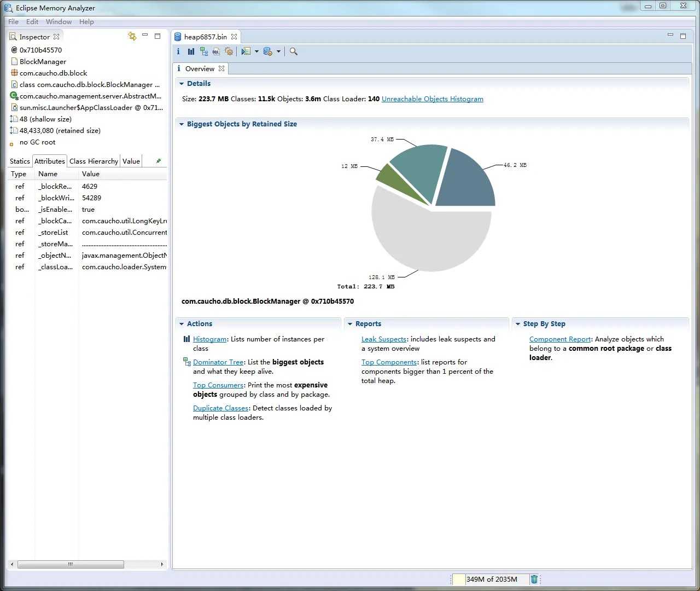Open the Window menu
Viewport: 700px width, 591px height.
coord(59,22)
